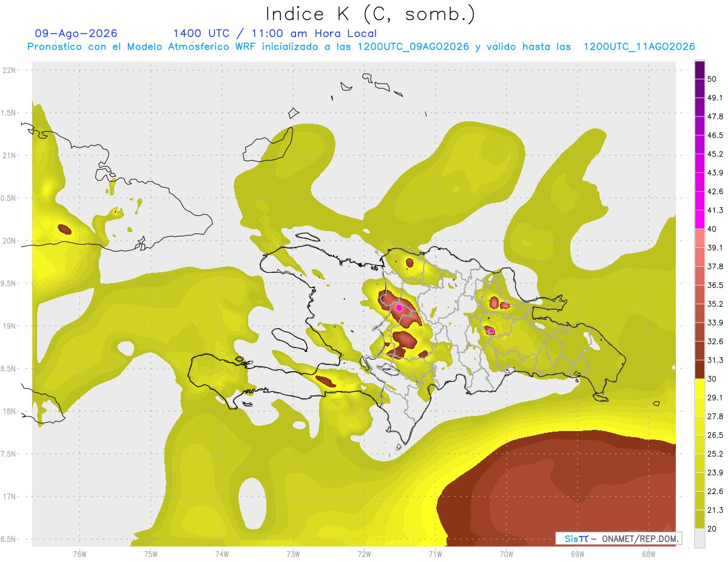Click the legend value '25.2'

pyautogui.click(x=715, y=453)
